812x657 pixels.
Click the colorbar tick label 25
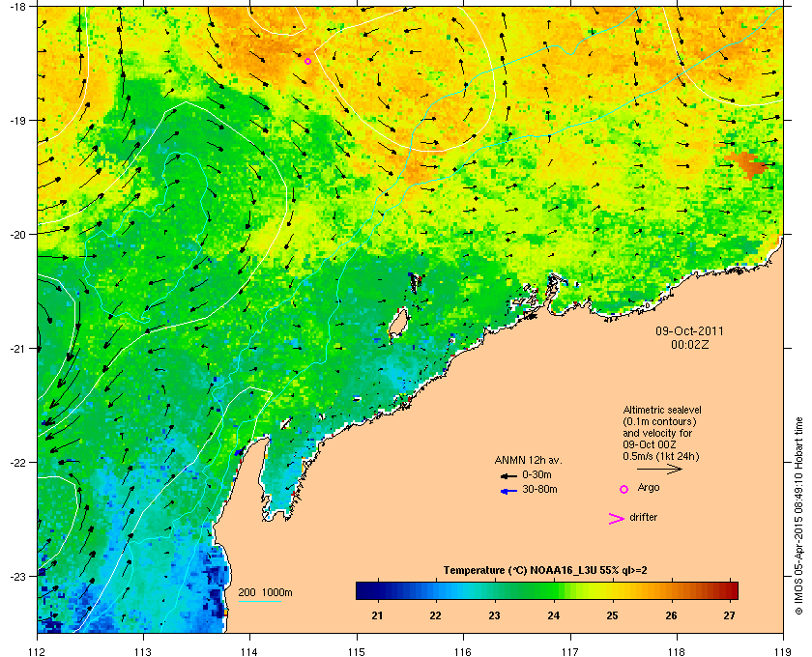(612, 615)
